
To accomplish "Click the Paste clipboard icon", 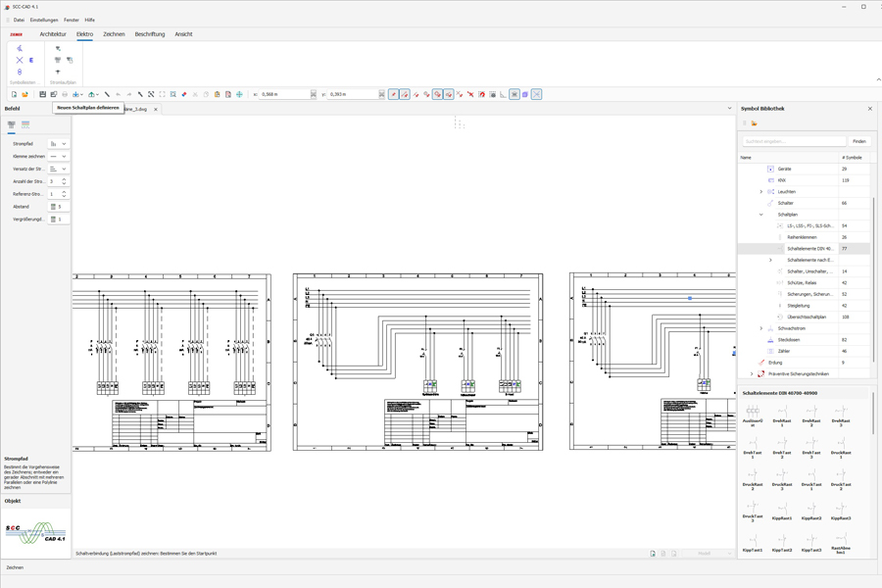I will 218,94.
